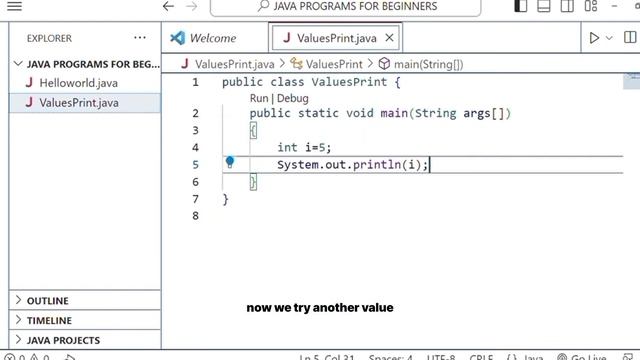Click the UTF-8 encoding status entry
The height and width of the screenshot is (360, 640).
[x=440, y=357]
